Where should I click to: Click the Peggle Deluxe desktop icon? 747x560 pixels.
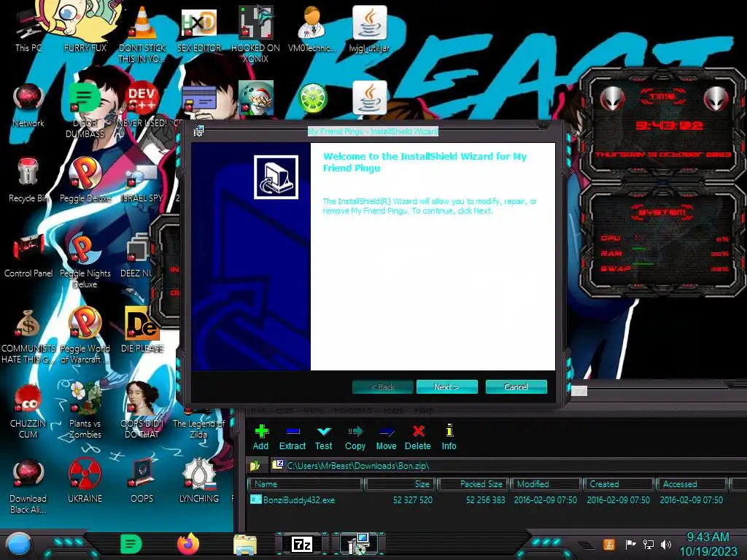click(85, 180)
